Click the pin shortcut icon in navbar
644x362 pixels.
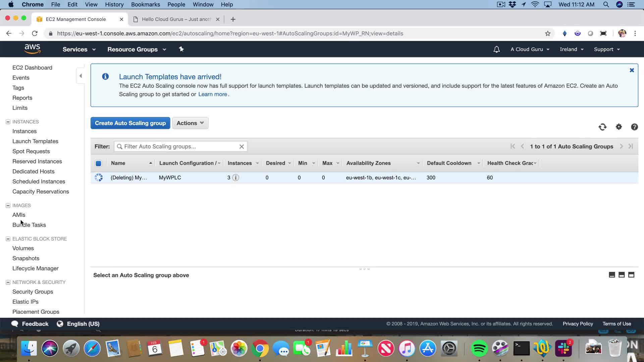181,49
